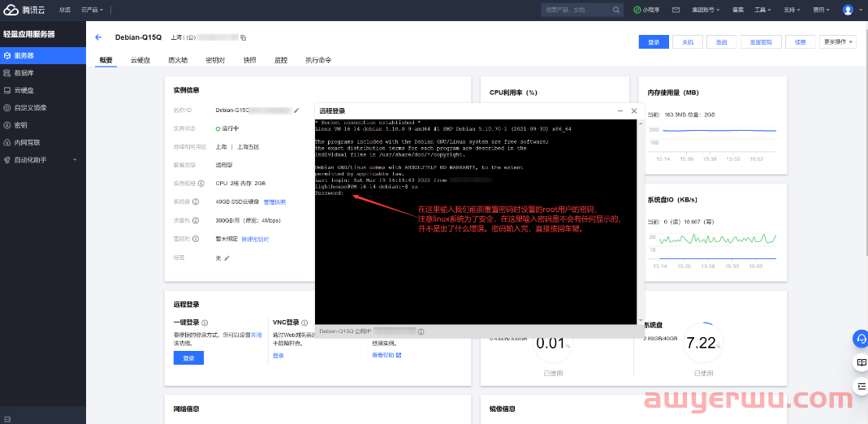This screenshot has height=424, width=868.
Task: Click the 重启 restart button
Action: (721, 42)
